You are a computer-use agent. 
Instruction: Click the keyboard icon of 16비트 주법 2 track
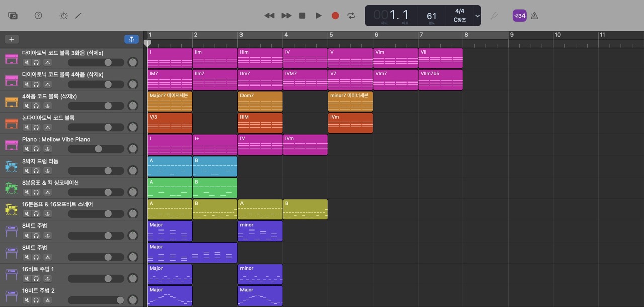click(11, 296)
